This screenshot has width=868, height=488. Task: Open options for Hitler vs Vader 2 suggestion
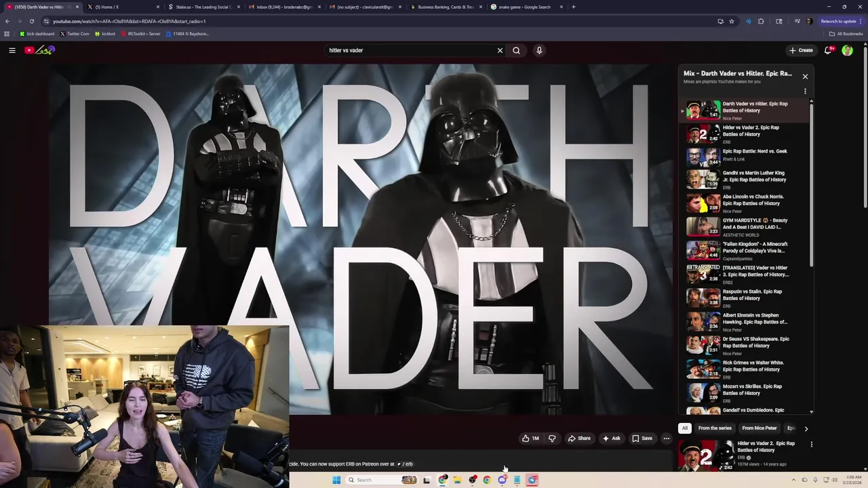point(812,445)
